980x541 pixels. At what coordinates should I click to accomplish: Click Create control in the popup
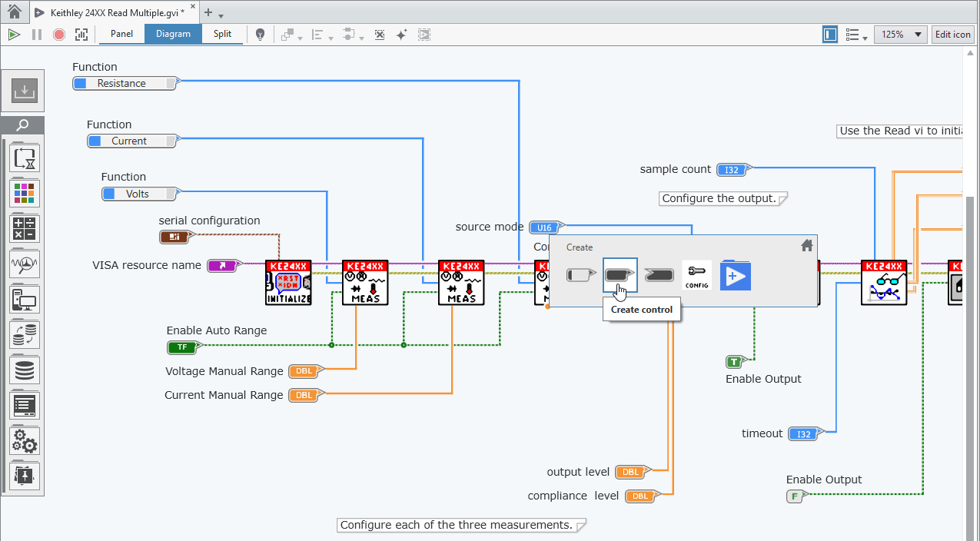click(620, 275)
